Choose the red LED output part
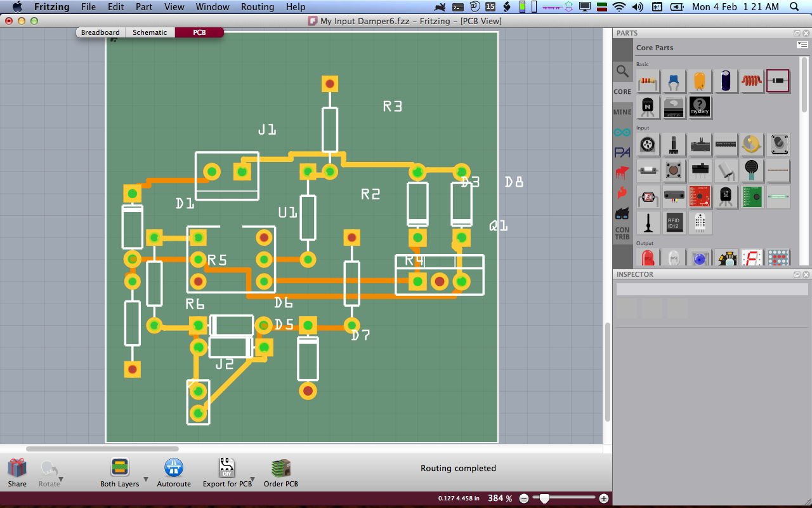Viewport: 812px width, 508px height. pyautogui.click(x=648, y=258)
